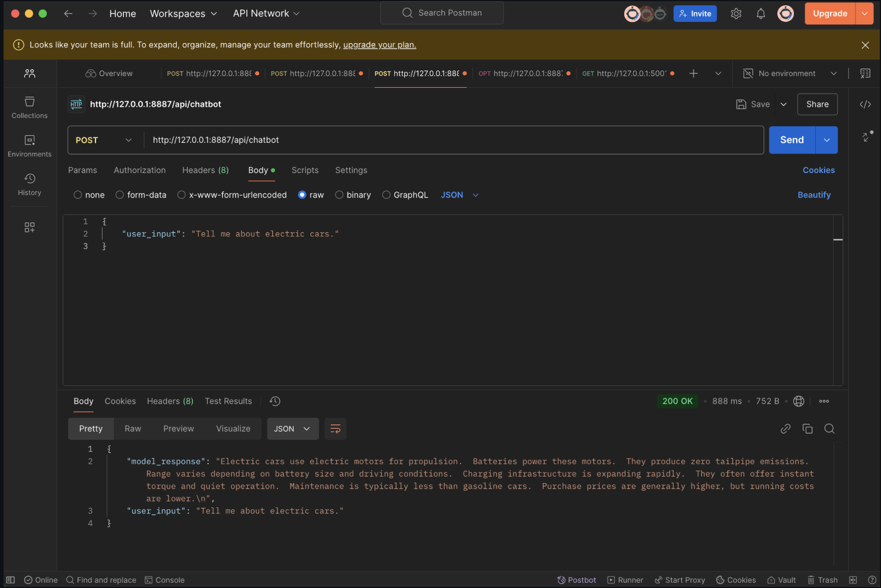Toggle line wrap in response viewer
The image size is (881, 588).
(335, 429)
